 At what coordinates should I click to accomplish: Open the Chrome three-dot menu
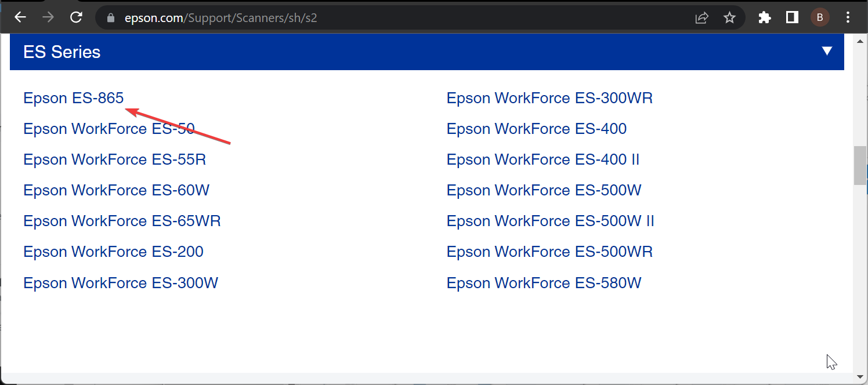click(848, 17)
